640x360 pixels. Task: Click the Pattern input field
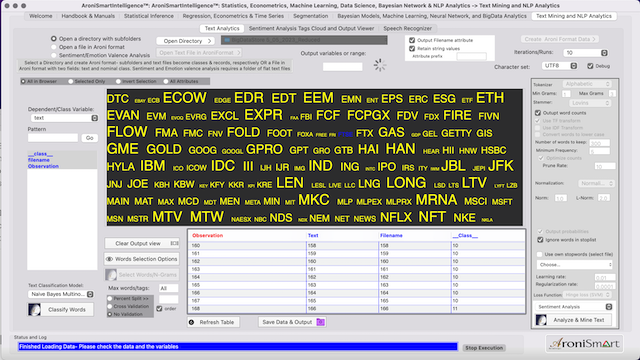pyautogui.click(x=53, y=138)
